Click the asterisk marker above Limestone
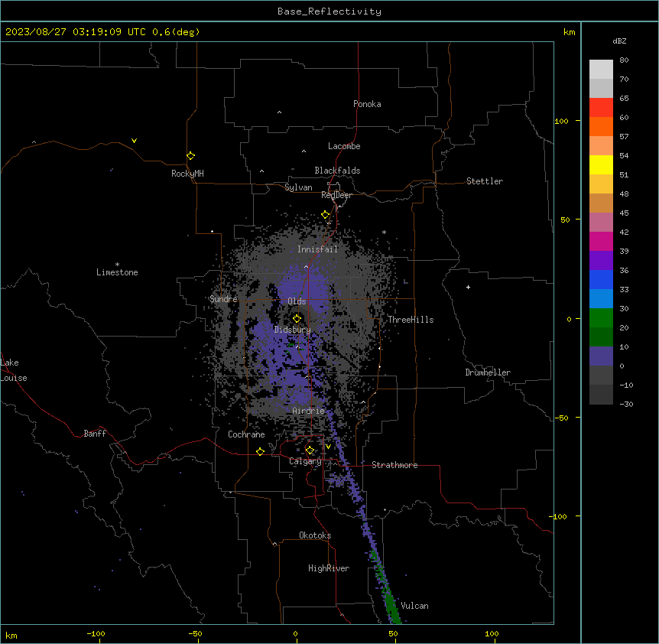 (x=117, y=265)
